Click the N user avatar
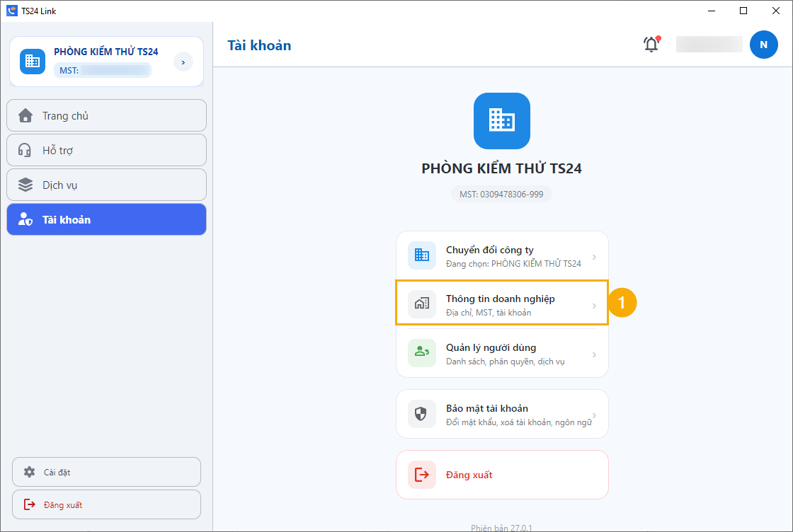793x532 pixels. (764, 45)
